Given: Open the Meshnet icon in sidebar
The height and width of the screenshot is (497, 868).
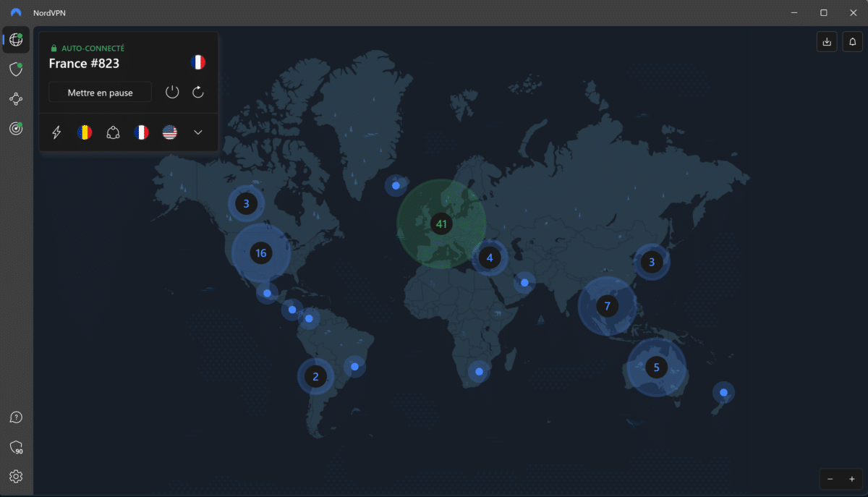Looking at the screenshot, I should 16,99.
